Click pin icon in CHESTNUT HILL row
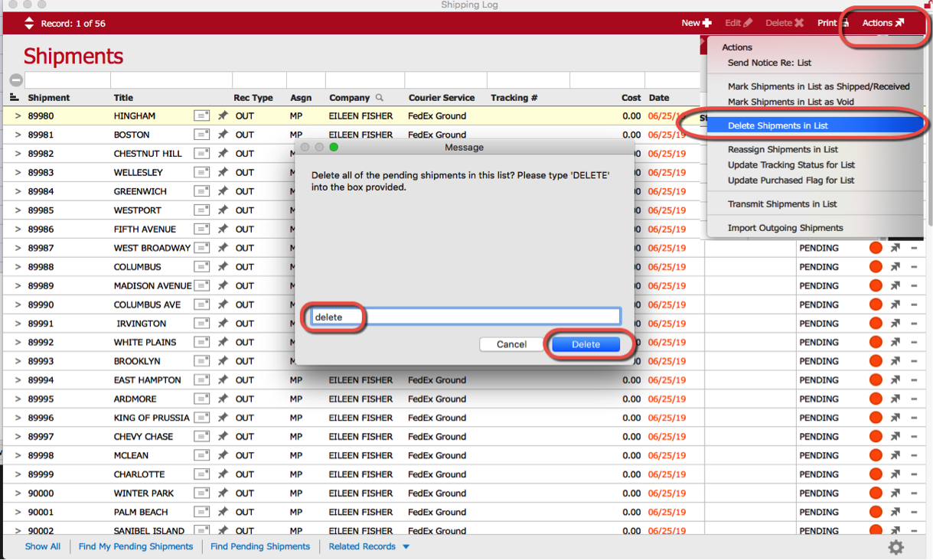933x560 pixels. coord(223,154)
